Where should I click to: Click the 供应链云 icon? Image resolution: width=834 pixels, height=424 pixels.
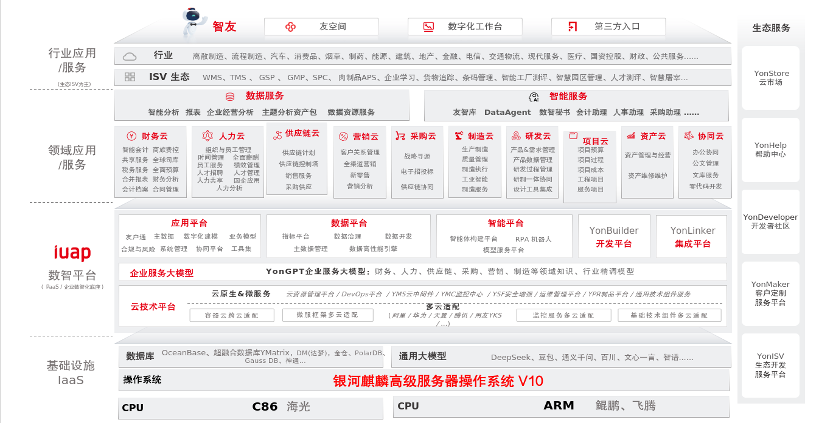[277, 135]
